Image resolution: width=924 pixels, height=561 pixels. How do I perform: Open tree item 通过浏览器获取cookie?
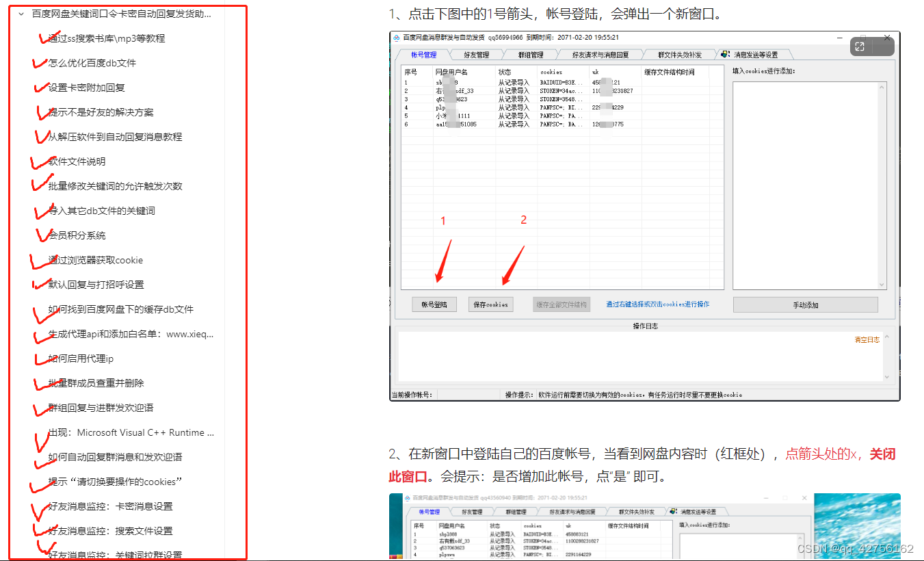click(x=96, y=260)
